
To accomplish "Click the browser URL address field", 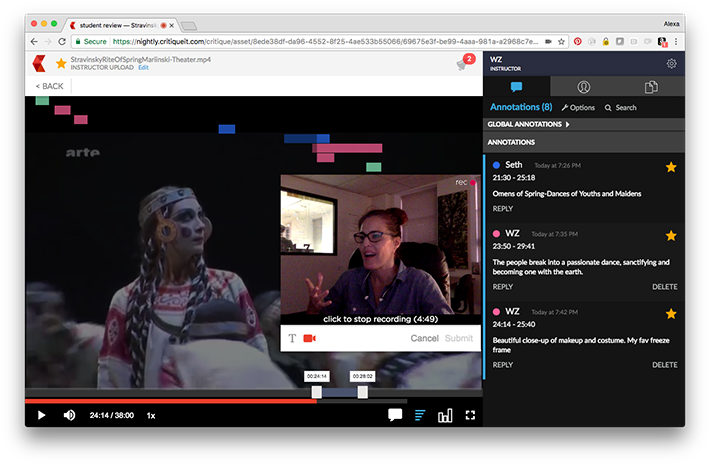I will tap(320, 42).
